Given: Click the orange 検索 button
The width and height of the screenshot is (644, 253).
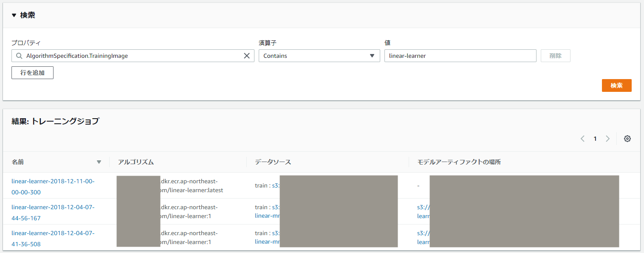Looking at the screenshot, I should coord(616,85).
